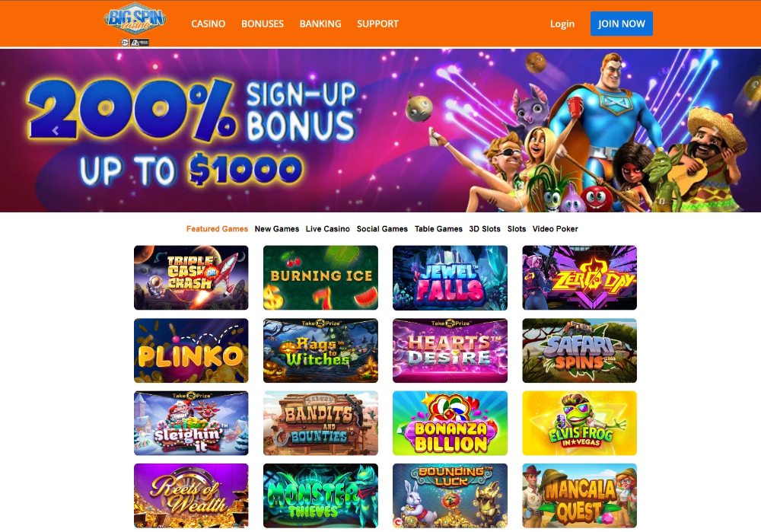This screenshot has width=761, height=532.
Task: Click the Big Spin Casino logo
Action: point(135,21)
